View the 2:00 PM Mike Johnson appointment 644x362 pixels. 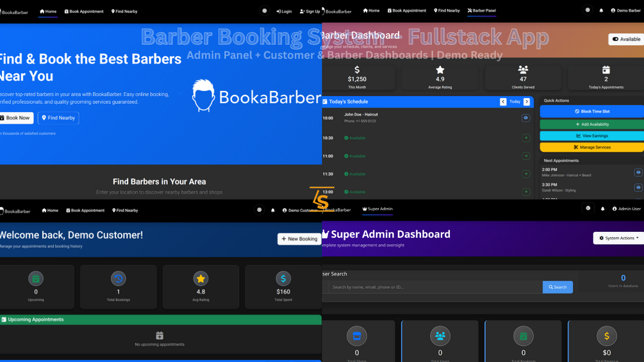click(638, 172)
